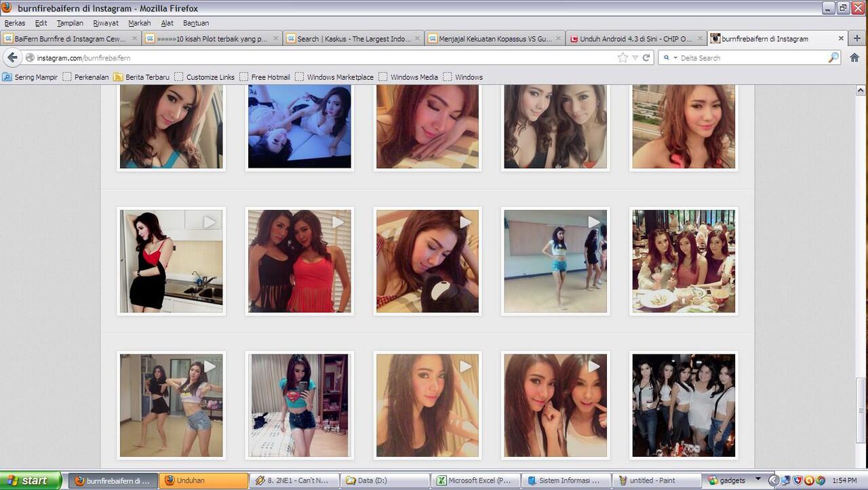Open the Markah menu

140,23
